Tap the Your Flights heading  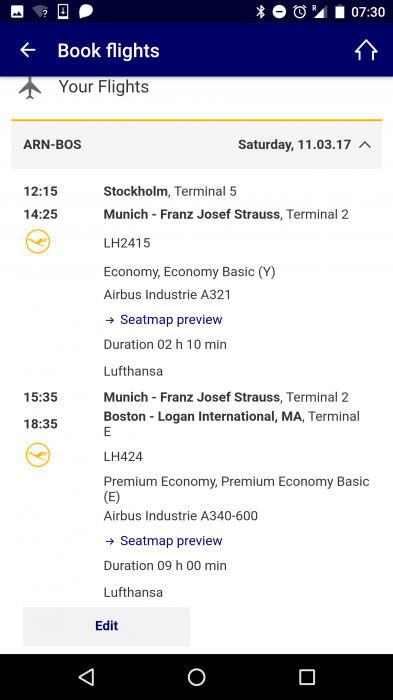pos(104,87)
